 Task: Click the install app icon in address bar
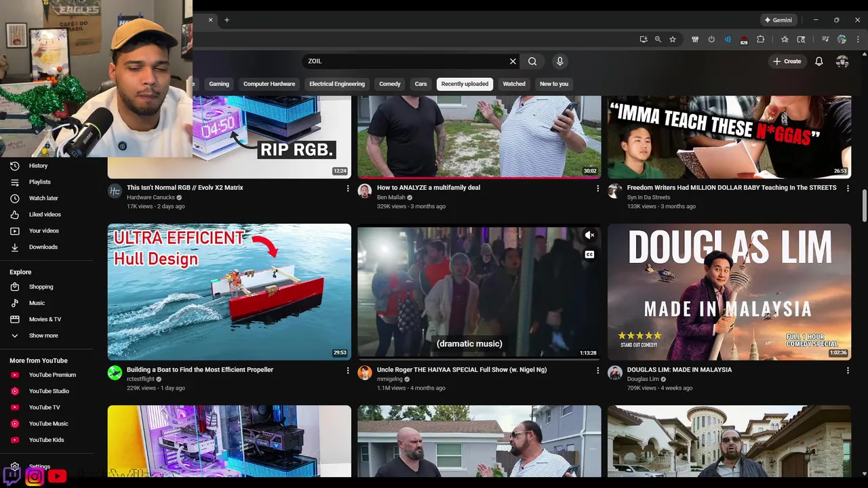tap(643, 39)
